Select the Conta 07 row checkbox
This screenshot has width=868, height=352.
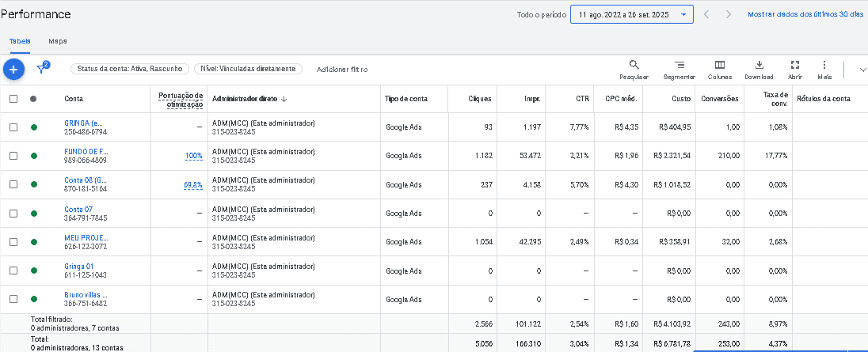pyautogui.click(x=13, y=214)
